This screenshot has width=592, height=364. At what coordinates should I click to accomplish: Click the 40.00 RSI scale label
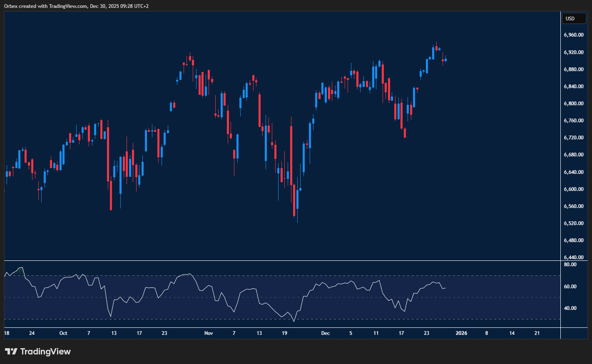coord(570,308)
